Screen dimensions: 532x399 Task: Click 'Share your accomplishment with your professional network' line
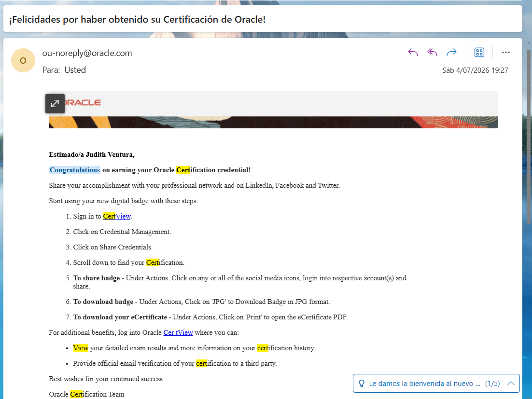click(x=194, y=185)
